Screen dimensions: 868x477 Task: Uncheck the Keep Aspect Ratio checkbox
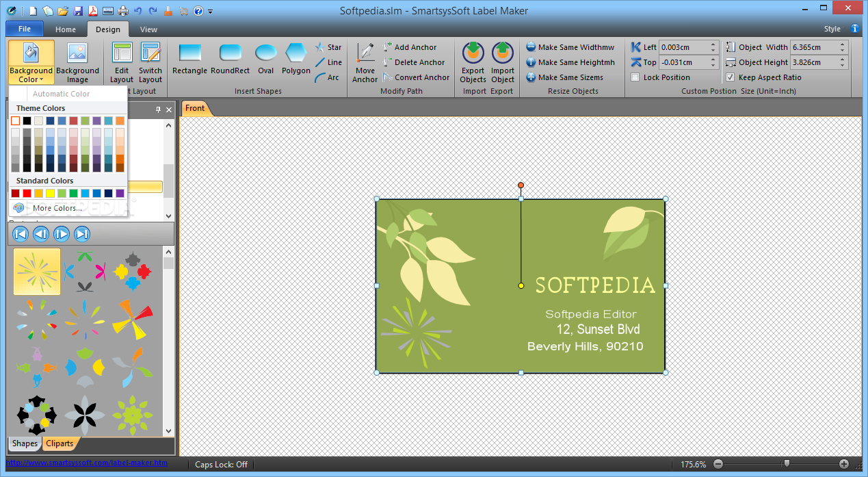point(730,77)
